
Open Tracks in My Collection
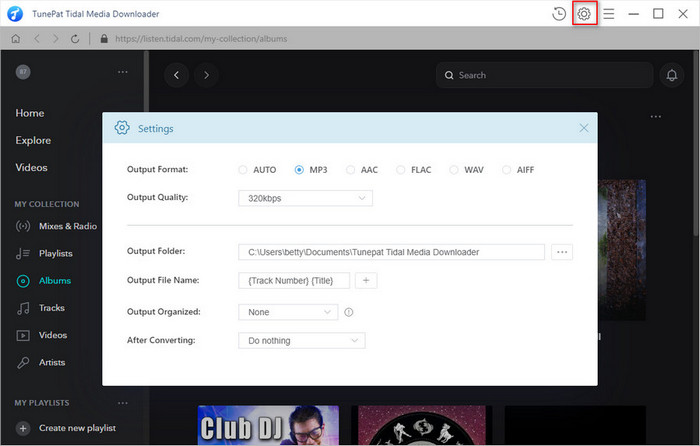41,308
